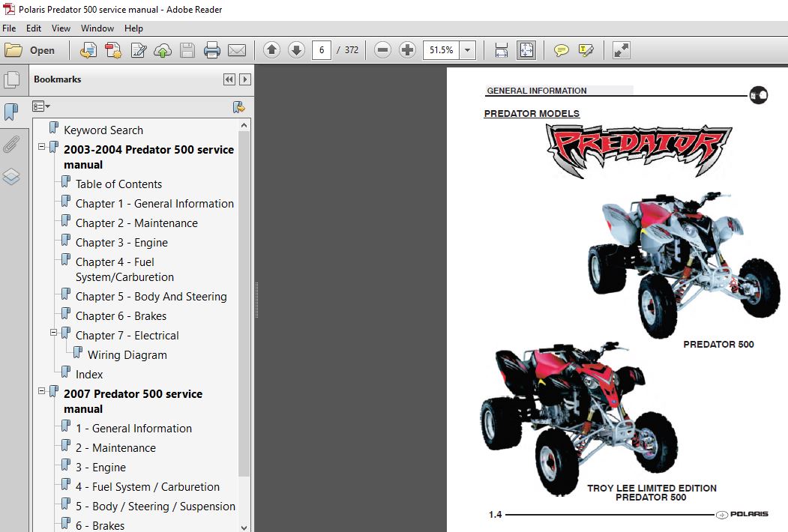788x532 pixels.
Task: Open Index bookmark
Action: pyautogui.click(x=89, y=374)
